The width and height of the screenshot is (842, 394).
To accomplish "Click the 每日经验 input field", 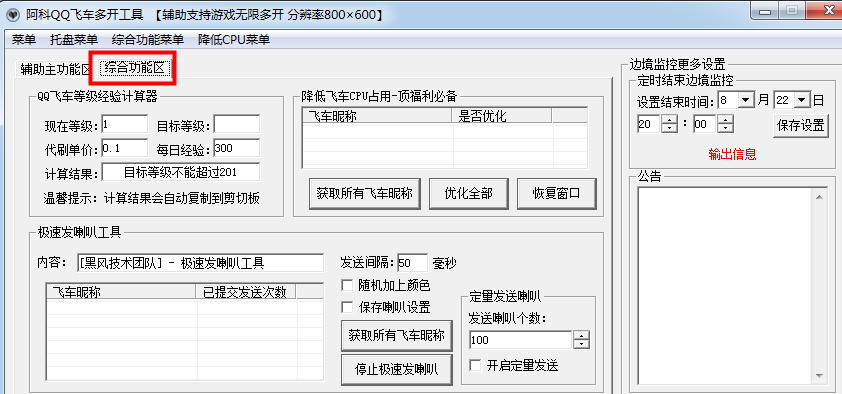I will coord(236,148).
